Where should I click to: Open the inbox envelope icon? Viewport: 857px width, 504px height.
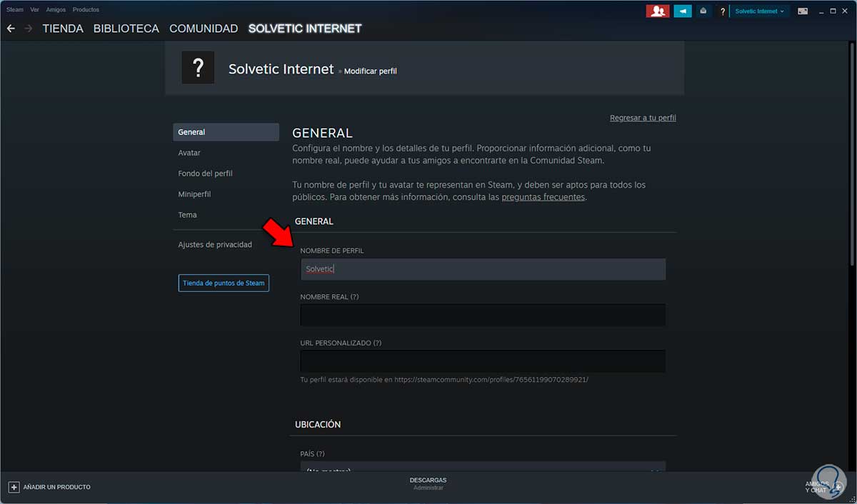[x=703, y=11]
